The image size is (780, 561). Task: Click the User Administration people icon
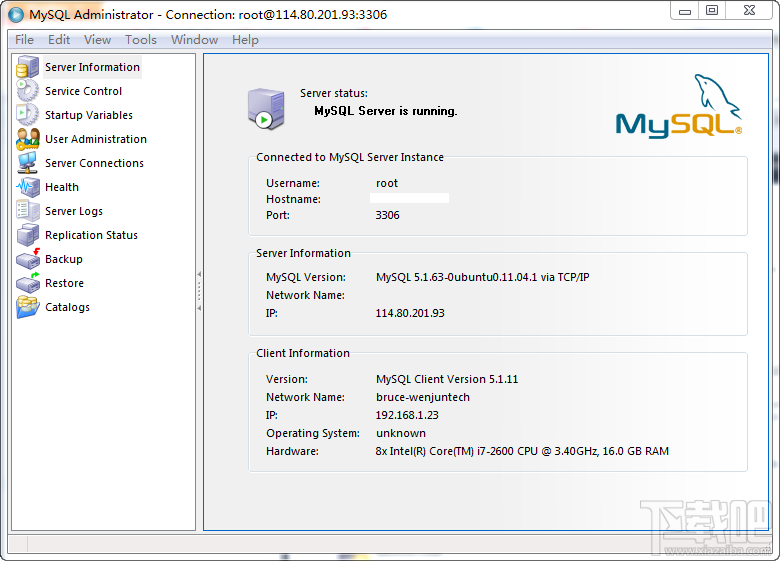(x=27, y=139)
